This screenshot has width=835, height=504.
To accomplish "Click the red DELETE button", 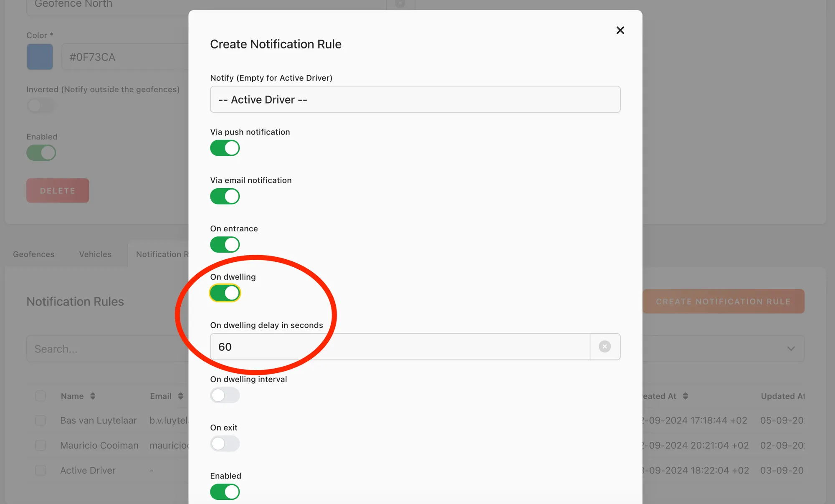I will click(58, 190).
